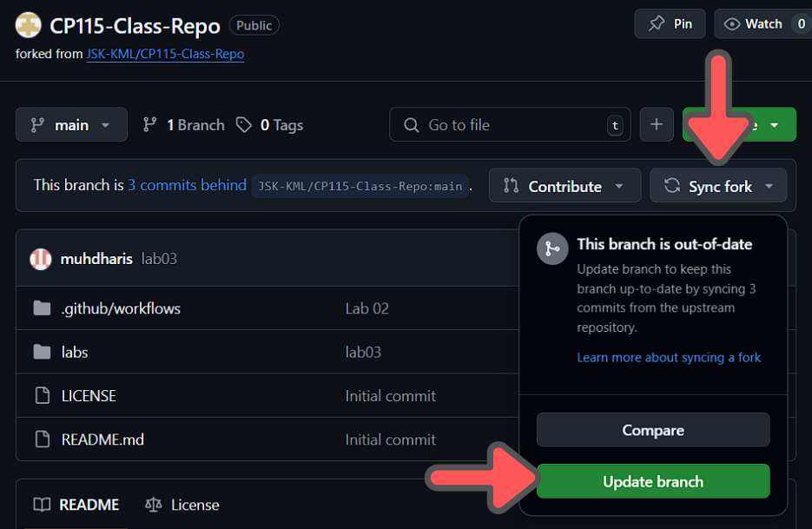The height and width of the screenshot is (529, 812).
Task: Click the branch icon beside 1 Branch
Action: click(x=149, y=125)
